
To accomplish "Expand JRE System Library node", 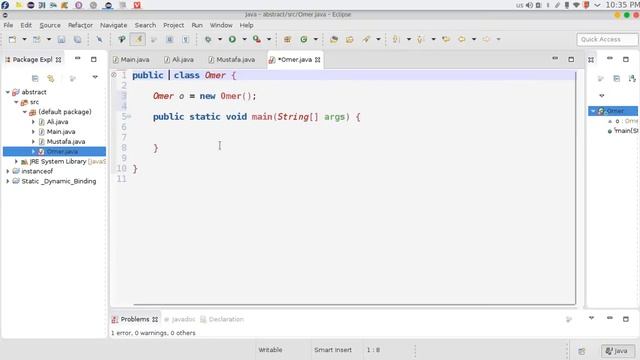I will click(x=16, y=162).
